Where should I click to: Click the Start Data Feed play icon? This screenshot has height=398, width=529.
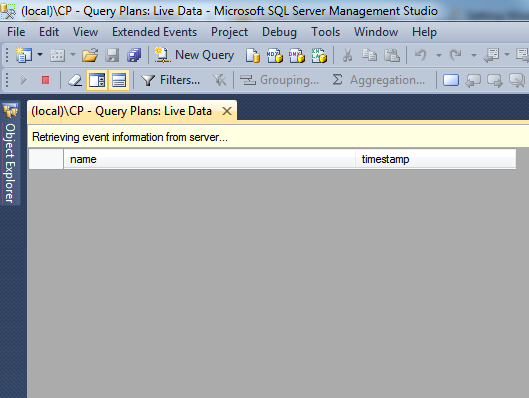point(24,80)
